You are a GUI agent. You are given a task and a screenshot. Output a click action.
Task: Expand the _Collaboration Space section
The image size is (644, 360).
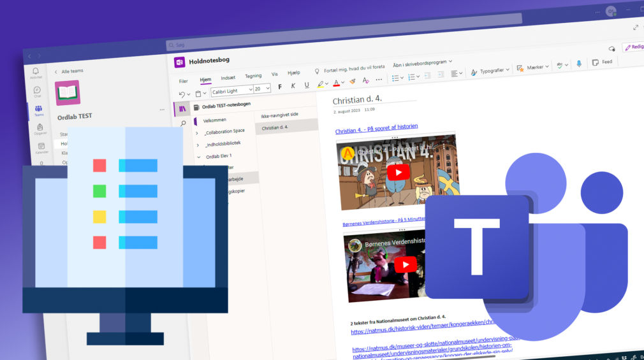tap(197, 133)
